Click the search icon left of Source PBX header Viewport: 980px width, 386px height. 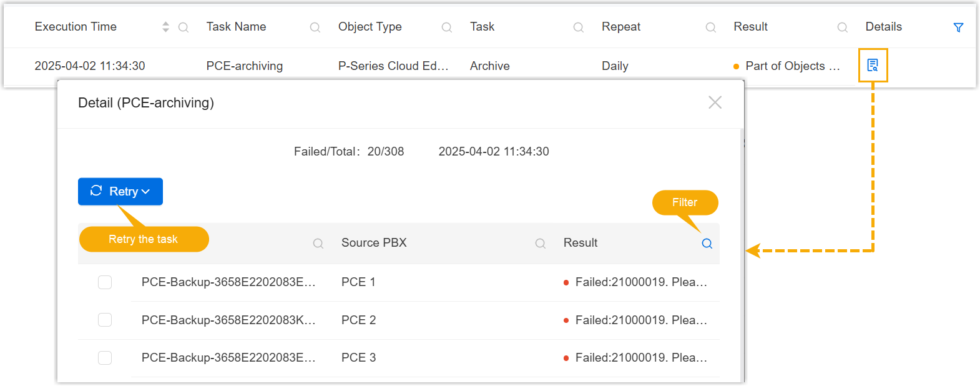coord(318,244)
